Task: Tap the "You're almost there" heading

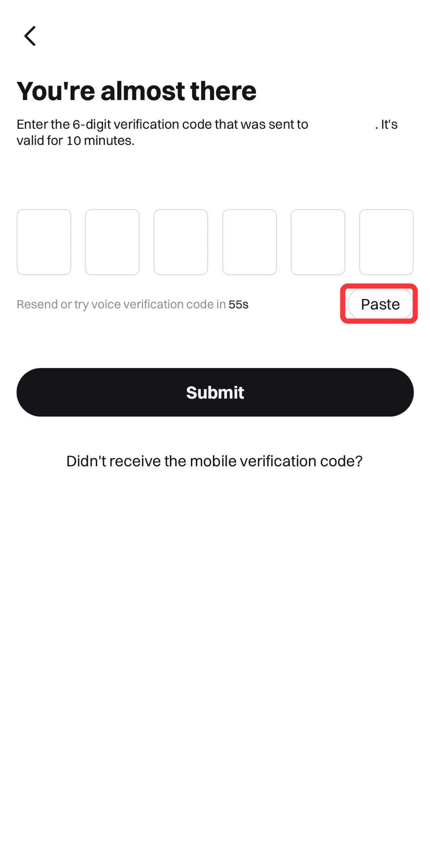Action: click(x=136, y=91)
